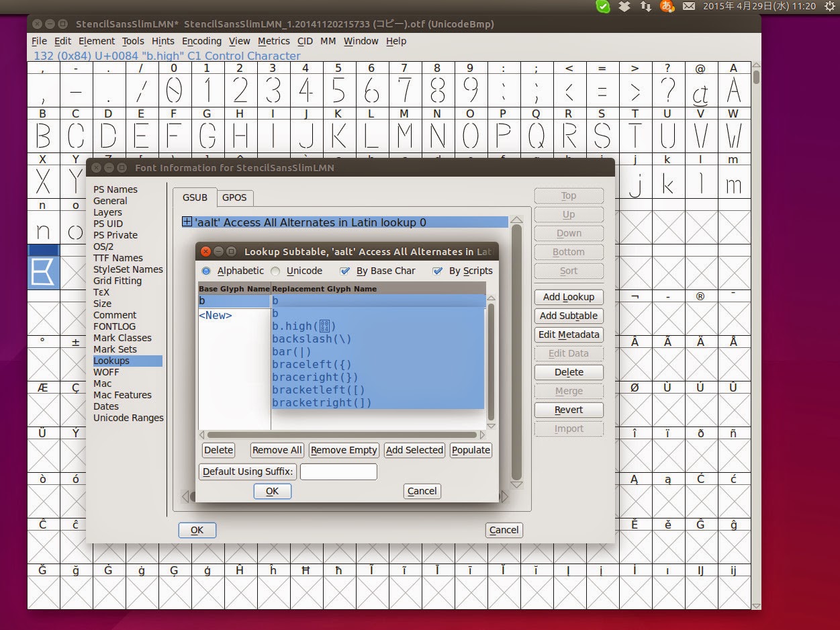Switch to the GSUB tab
Viewport: 840px width, 630px height.
tap(195, 197)
